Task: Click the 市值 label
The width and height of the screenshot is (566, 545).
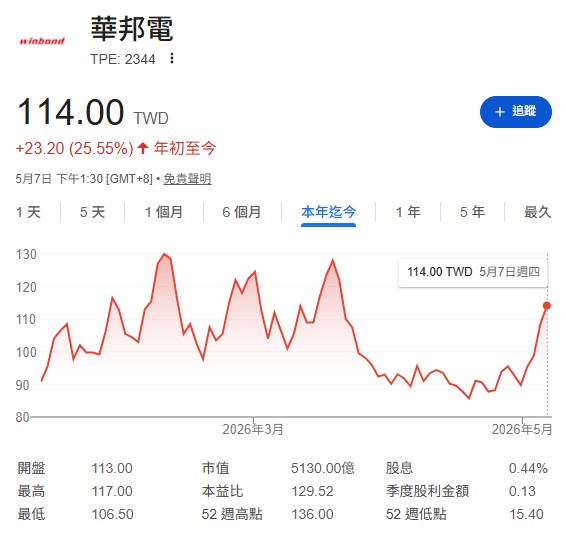Action: 215,468
